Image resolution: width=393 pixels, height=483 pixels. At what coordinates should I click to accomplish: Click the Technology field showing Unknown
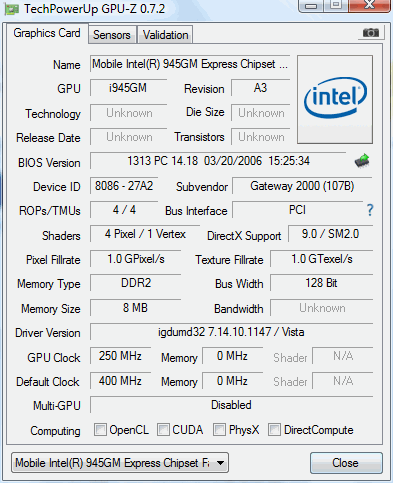coord(128,113)
